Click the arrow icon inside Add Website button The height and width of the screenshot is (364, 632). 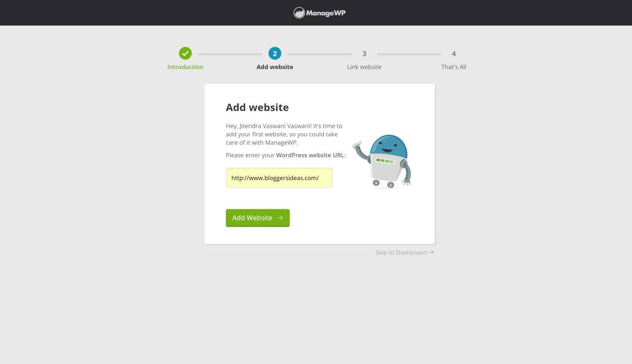(x=280, y=218)
